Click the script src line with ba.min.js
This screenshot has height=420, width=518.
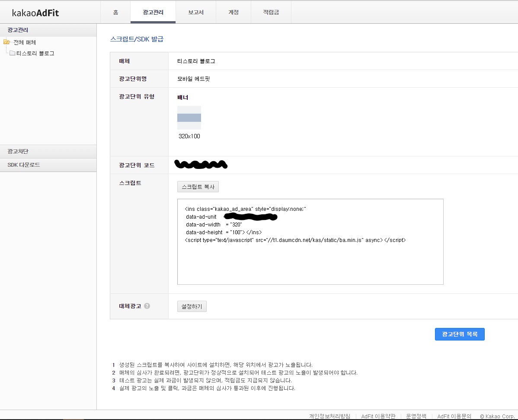(295, 240)
